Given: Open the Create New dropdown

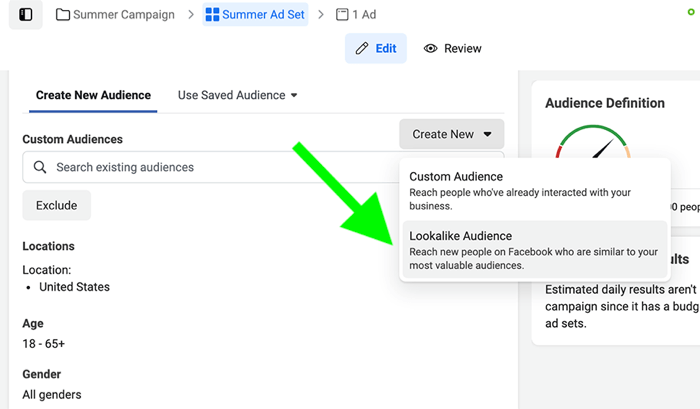Looking at the screenshot, I should point(451,134).
